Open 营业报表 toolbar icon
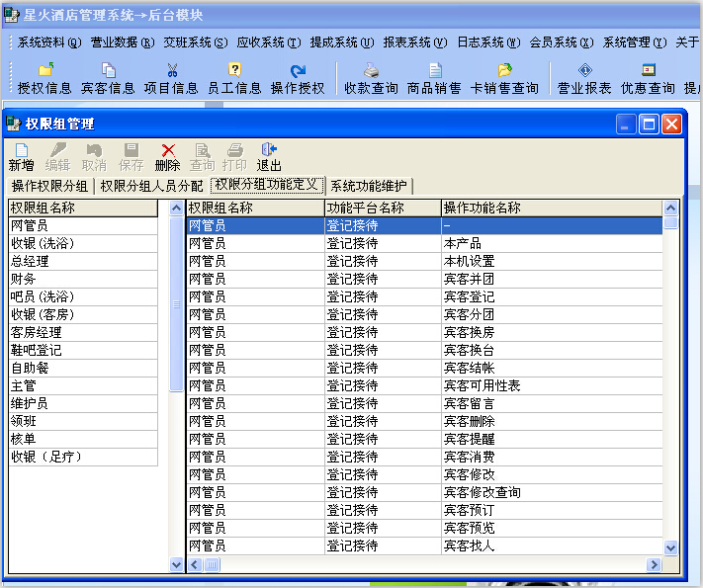The width and height of the screenshot is (703, 588). click(585, 70)
